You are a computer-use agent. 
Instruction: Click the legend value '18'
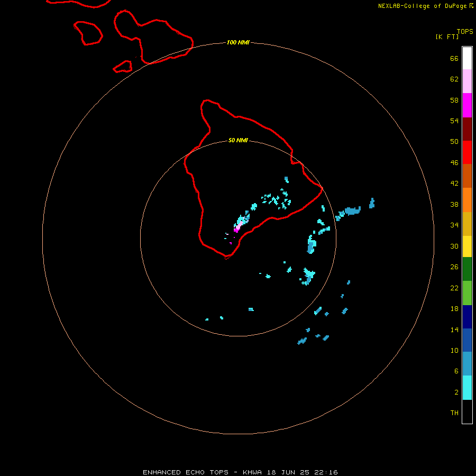(454, 309)
